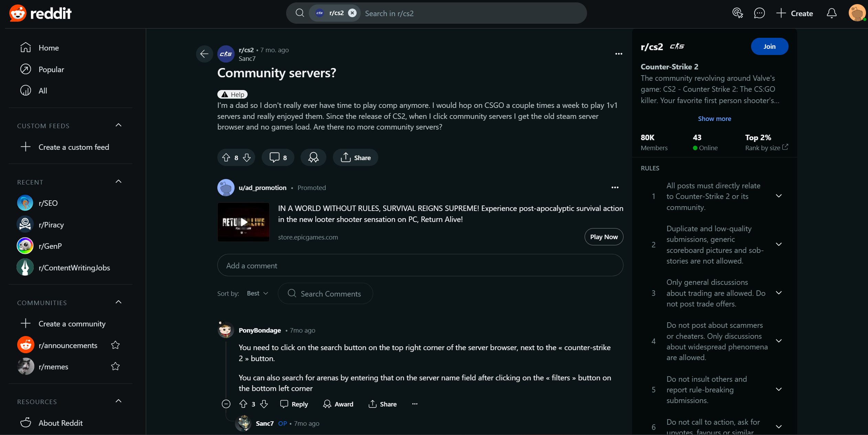This screenshot has height=435, width=868.
Task: Open promoted ad overflow menu
Action: point(615,188)
